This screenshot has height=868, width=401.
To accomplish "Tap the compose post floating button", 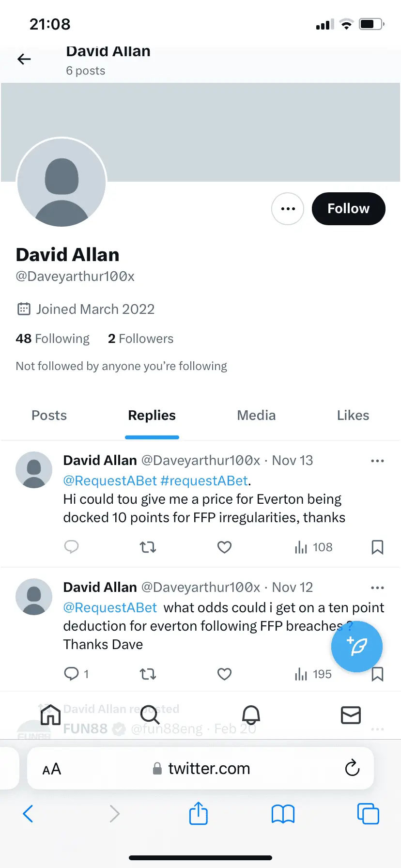I will [357, 646].
